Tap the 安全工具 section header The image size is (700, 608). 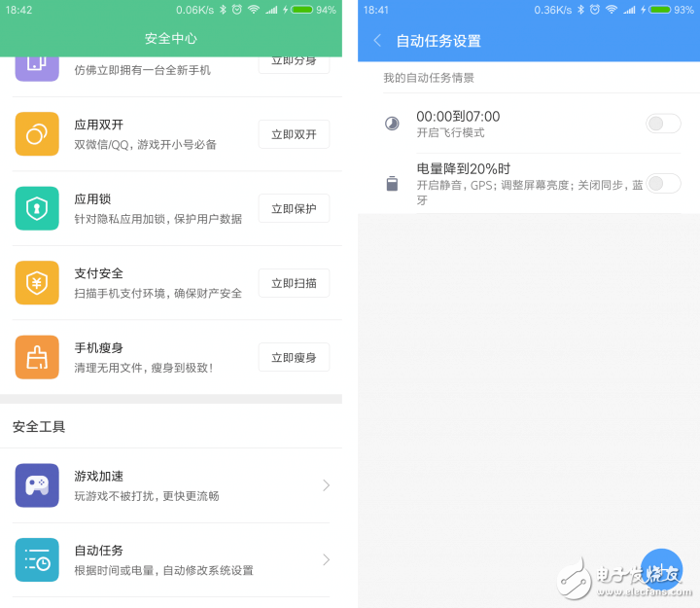tap(39, 427)
